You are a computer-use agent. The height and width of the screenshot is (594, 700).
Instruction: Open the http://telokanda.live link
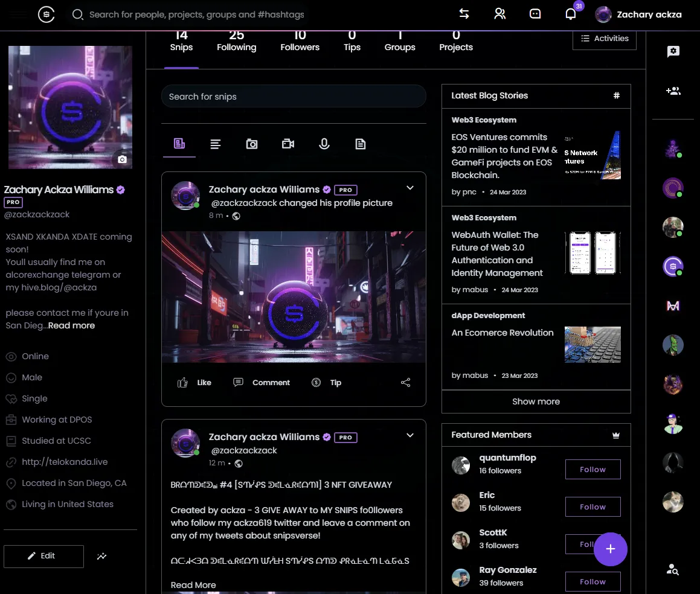click(65, 462)
